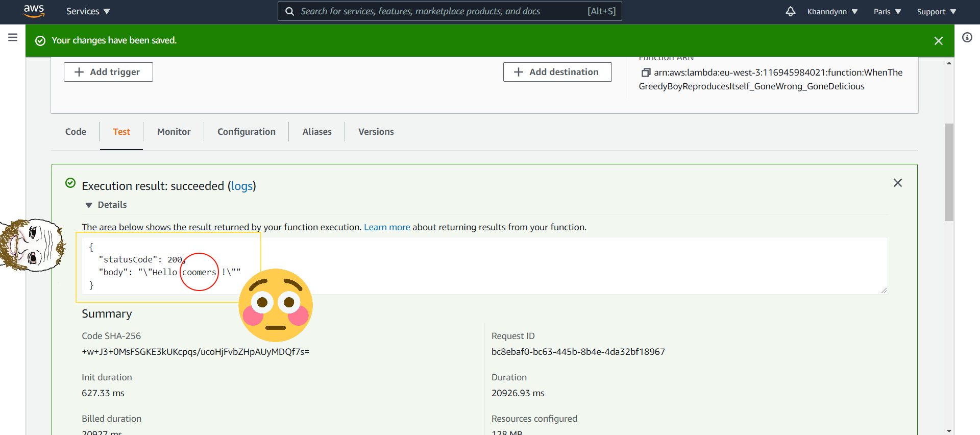
Task: Click the Resources configured label
Action: pyautogui.click(x=534, y=419)
